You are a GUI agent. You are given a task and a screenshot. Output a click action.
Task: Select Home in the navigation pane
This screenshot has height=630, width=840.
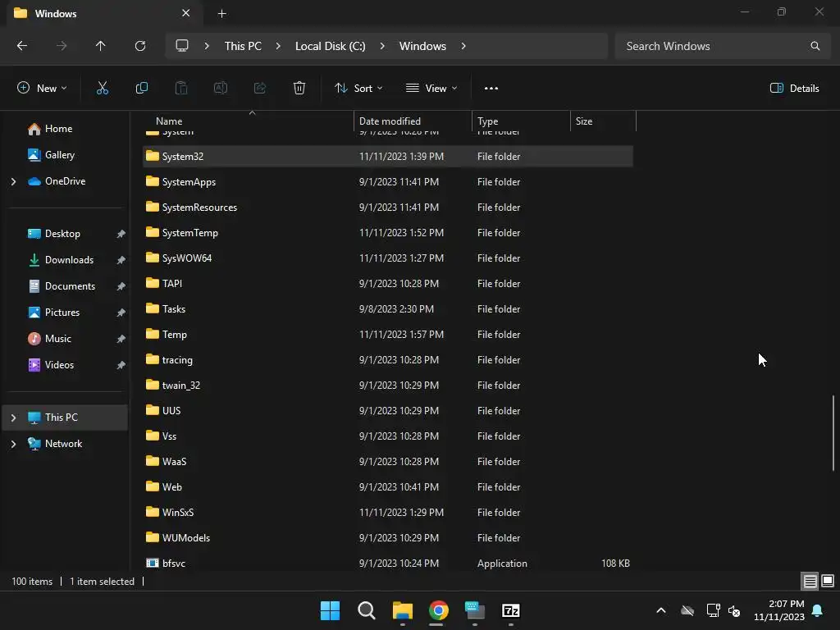(58, 129)
